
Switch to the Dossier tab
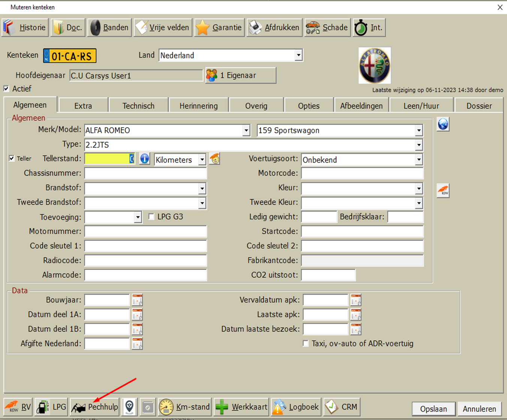479,106
